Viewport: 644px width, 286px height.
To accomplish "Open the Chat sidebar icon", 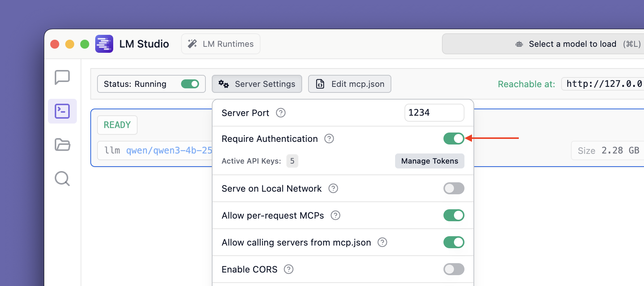I will [x=62, y=77].
